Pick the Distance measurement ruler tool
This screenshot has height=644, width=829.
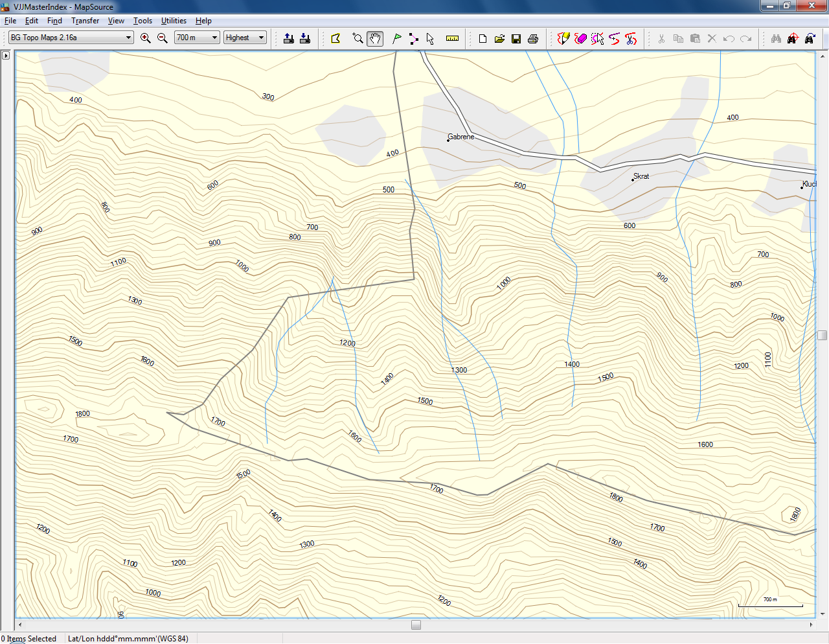point(452,38)
